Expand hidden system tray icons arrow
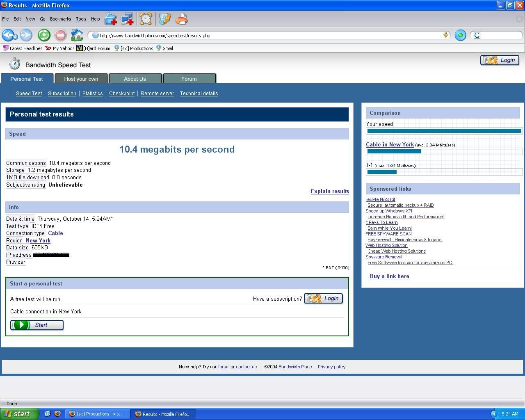525x420 pixels. click(494, 414)
